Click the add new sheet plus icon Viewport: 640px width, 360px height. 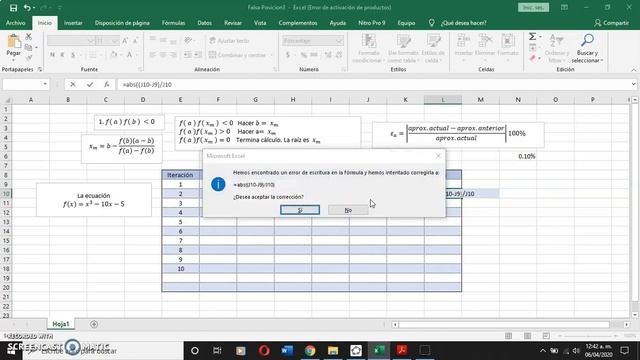click(94, 324)
